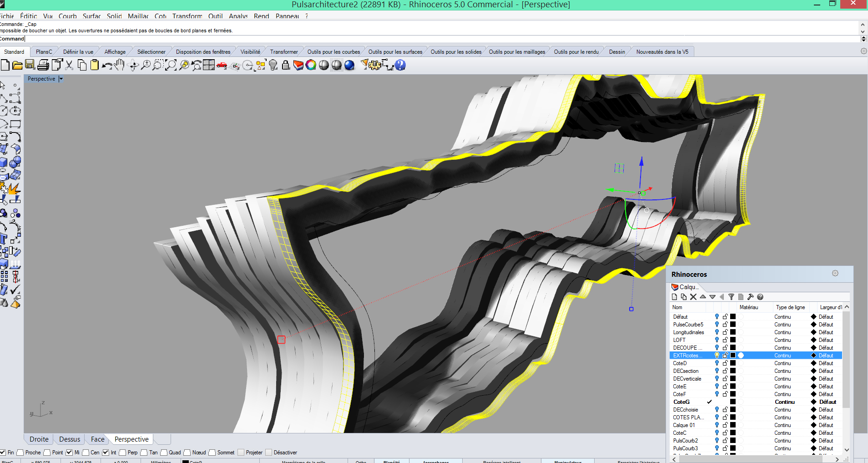Viewport: 868px width, 463px height.
Task: Click the Undo arrow icon
Action: pos(106,66)
